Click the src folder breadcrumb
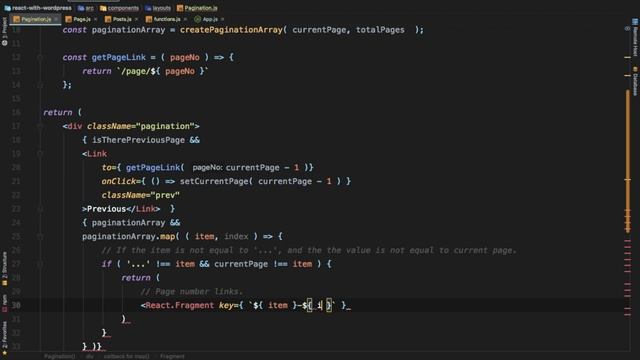The image size is (640, 360). click(x=86, y=8)
